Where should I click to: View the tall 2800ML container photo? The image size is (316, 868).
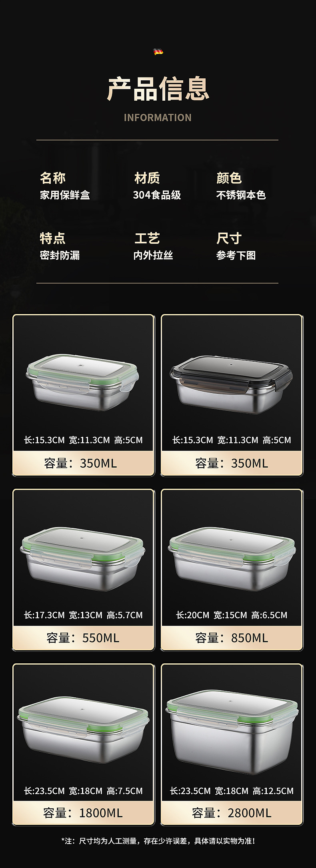[232, 732]
